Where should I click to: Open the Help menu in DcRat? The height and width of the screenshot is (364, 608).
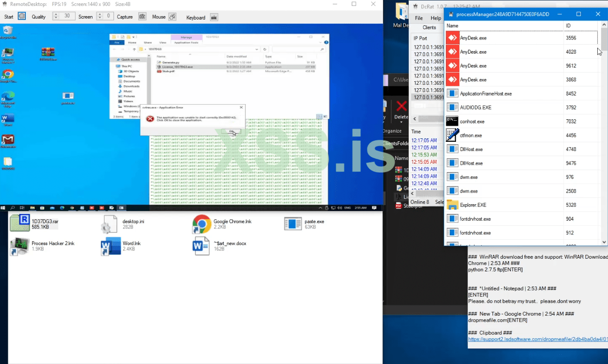(x=436, y=18)
